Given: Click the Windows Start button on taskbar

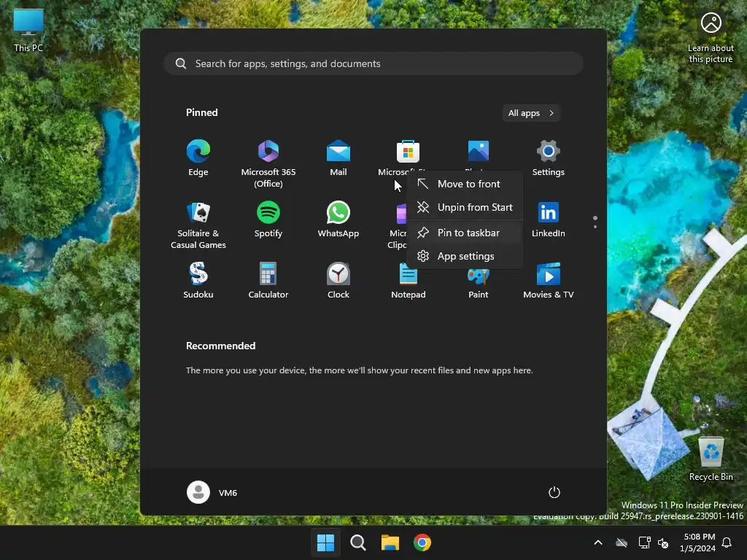Looking at the screenshot, I should pyautogui.click(x=326, y=542).
